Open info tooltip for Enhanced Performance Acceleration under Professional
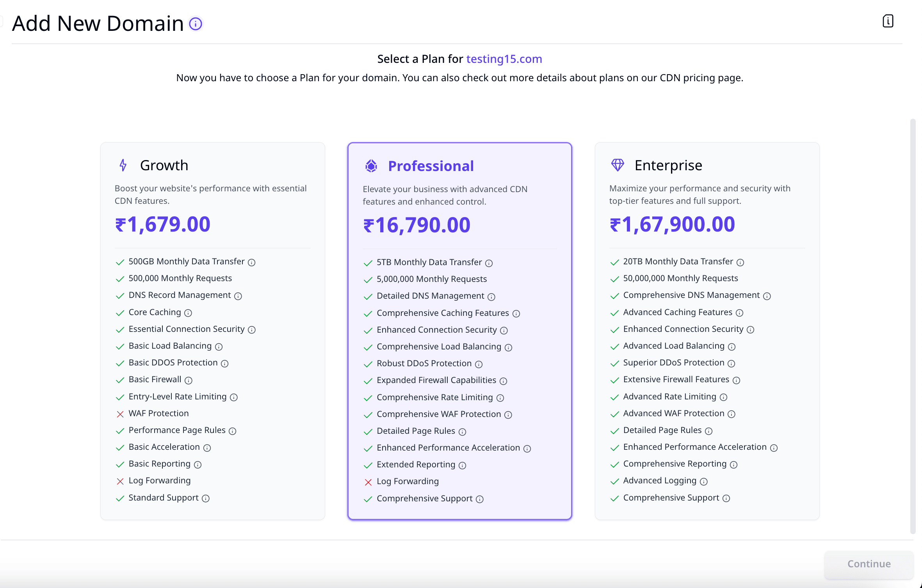 [527, 448]
